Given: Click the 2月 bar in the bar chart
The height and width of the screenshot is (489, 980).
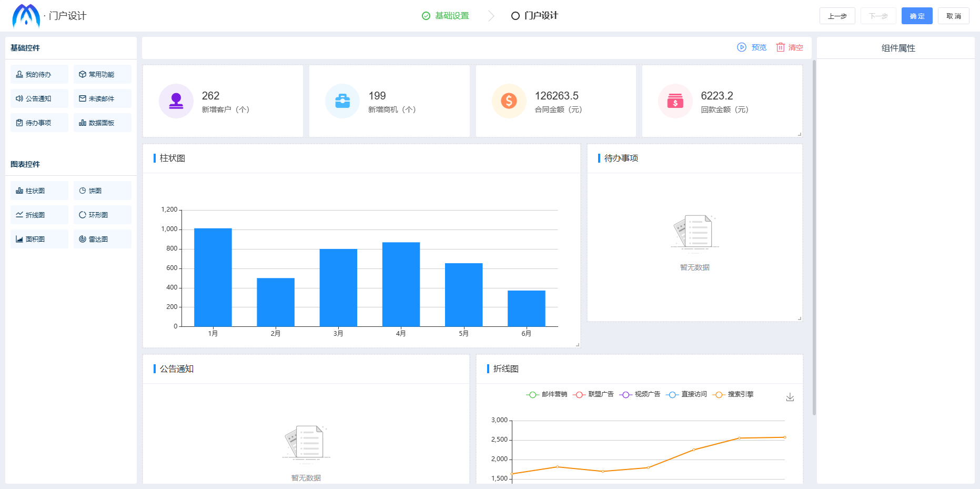Looking at the screenshot, I should 276,302.
